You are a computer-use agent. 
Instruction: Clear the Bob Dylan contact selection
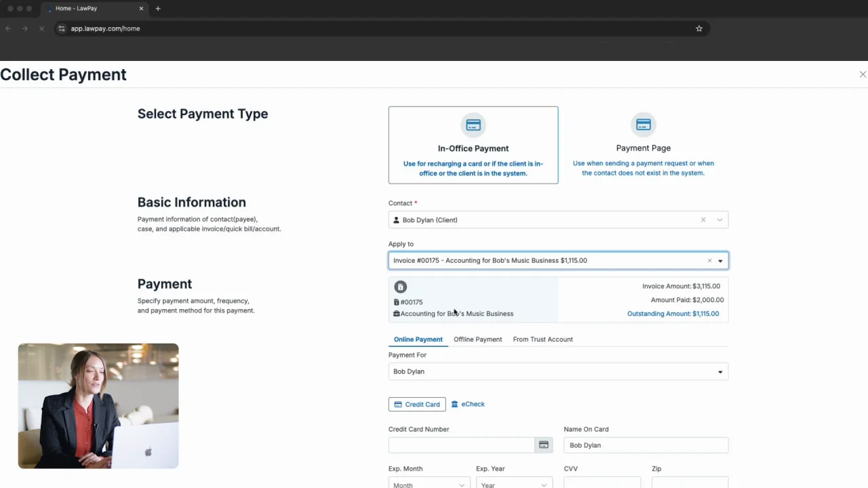(x=703, y=220)
